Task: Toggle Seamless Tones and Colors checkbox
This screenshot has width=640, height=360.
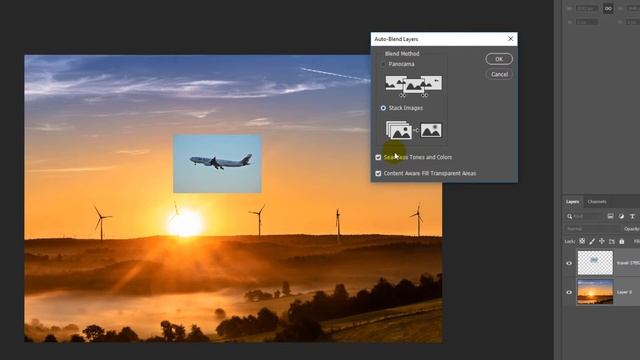Action: (x=378, y=157)
